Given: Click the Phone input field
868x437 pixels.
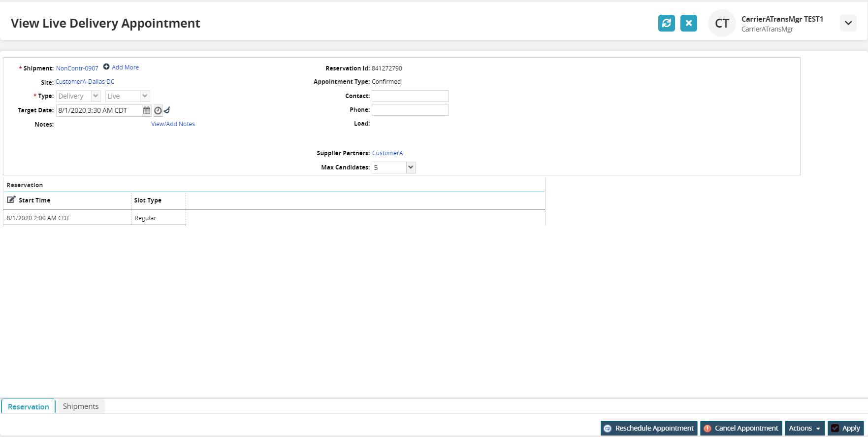Looking at the screenshot, I should pos(410,110).
